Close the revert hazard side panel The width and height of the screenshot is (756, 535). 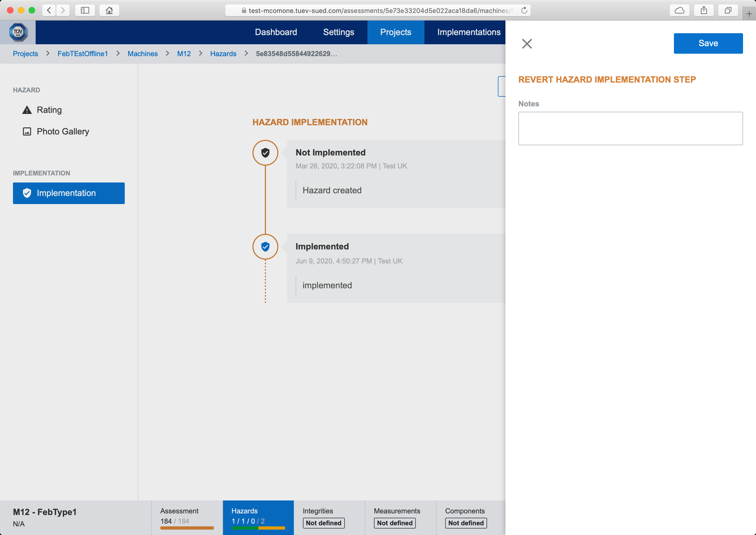526,43
